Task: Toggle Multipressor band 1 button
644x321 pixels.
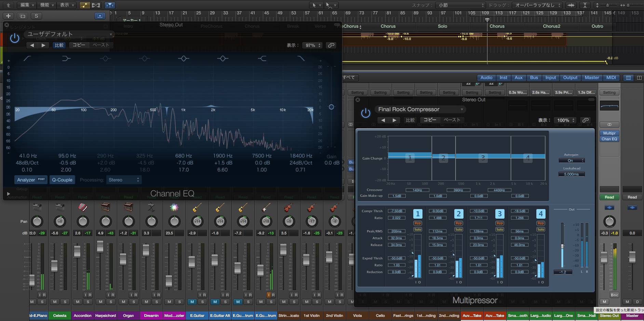Action: pyautogui.click(x=418, y=214)
